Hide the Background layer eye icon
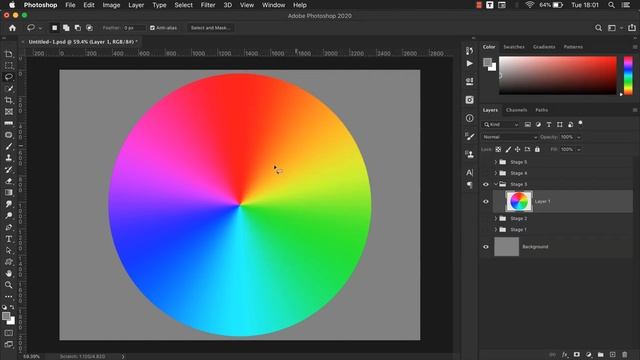640x360 pixels. coord(486,247)
